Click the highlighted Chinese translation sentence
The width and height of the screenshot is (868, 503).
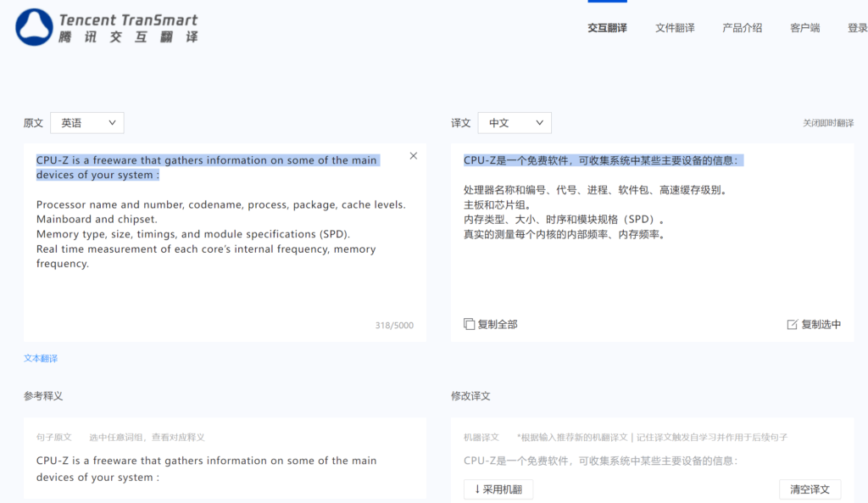(x=603, y=160)
